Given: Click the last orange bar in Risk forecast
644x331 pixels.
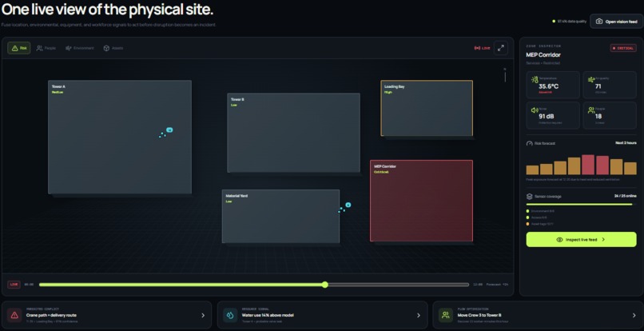Looking at the screenshot, I should click(630, 169).
